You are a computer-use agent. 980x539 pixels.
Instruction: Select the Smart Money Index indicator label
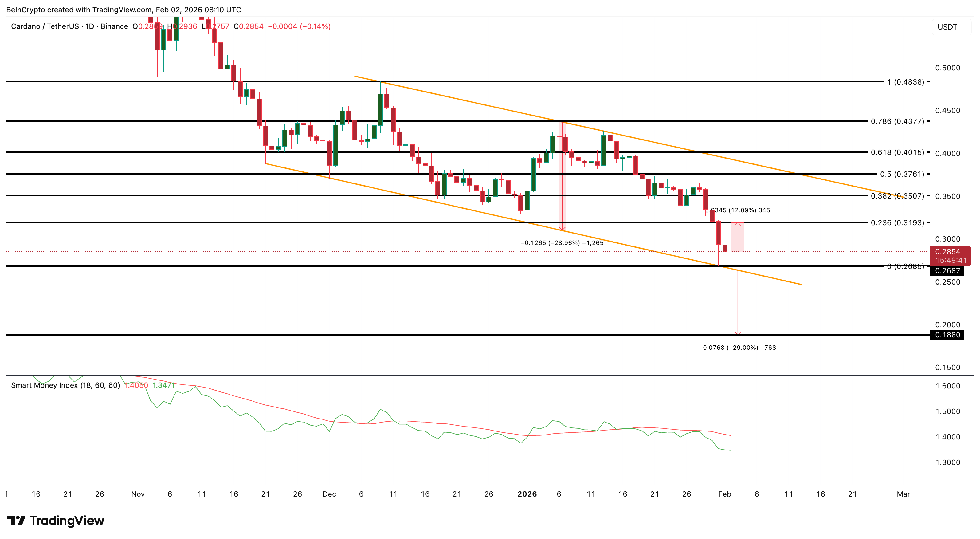65,385
